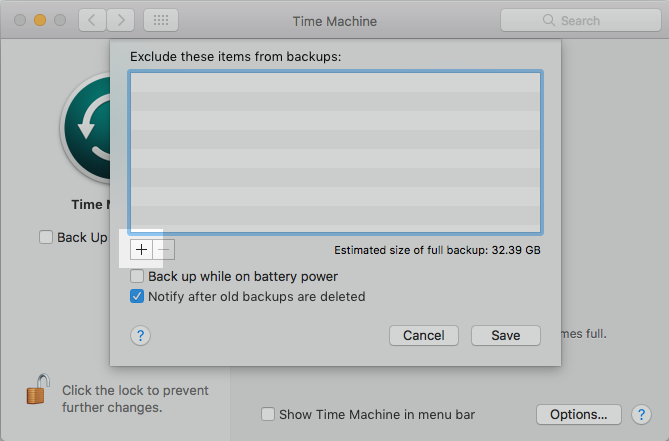Viewport: 669px width, 441px height.
Task: Toggle the Back Up Automatically checkbox
Action: [x=46, y=237]
